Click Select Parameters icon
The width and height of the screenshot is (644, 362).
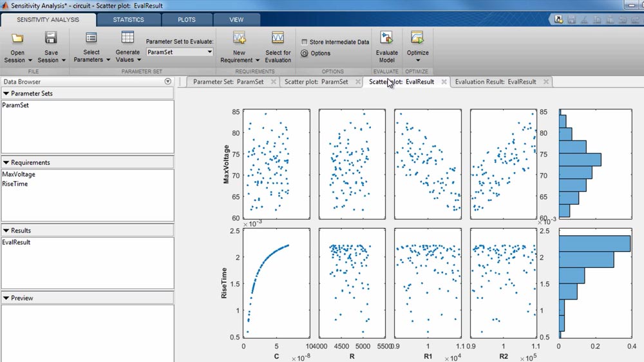point(91,38)
